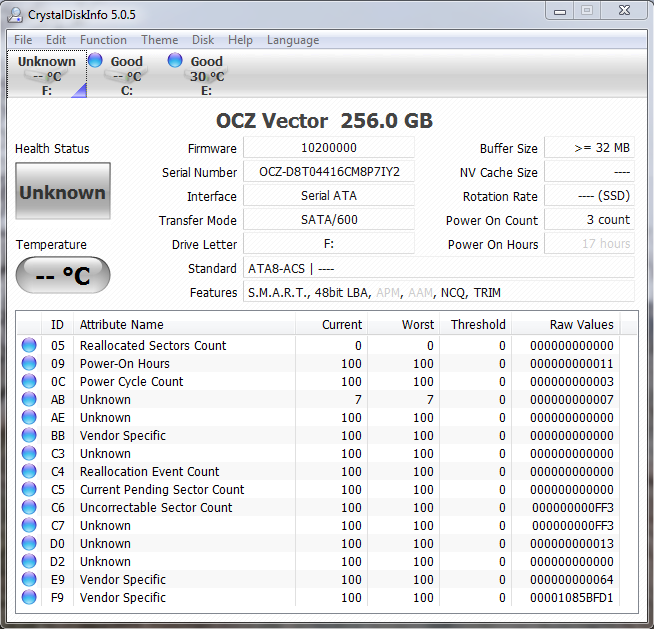Select the blue status orb for drive E:
The height and width of the screenshot is (629, 654).
click(176, 60)
